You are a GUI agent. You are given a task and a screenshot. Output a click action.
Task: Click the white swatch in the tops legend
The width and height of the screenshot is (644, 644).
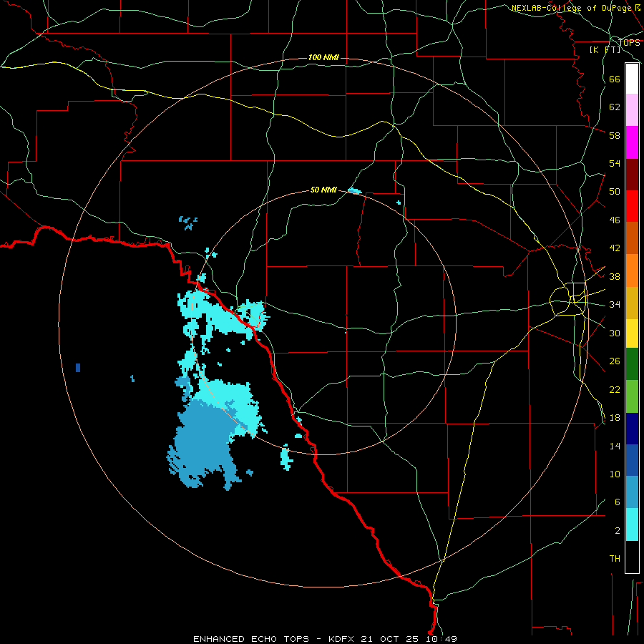coord(632,79)
